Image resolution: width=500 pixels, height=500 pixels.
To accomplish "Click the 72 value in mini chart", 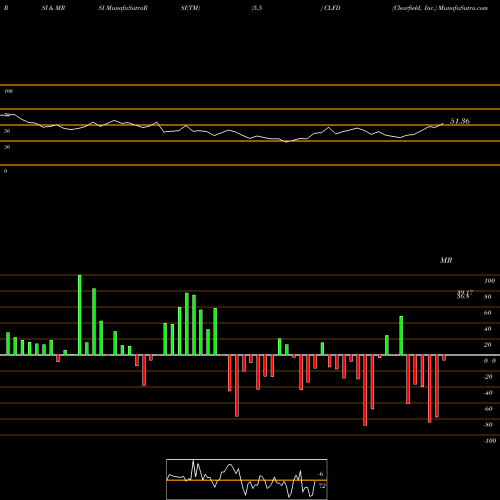I will pos(322,486).
